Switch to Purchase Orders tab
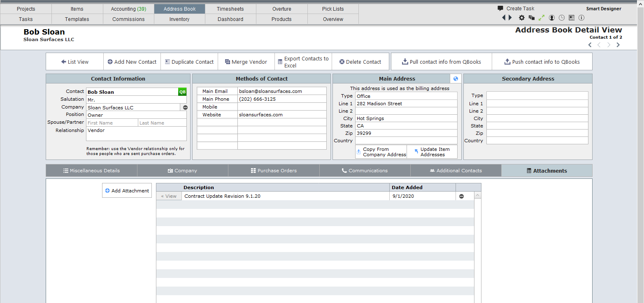Screen dimensions: 644x303 click(274, 171)
